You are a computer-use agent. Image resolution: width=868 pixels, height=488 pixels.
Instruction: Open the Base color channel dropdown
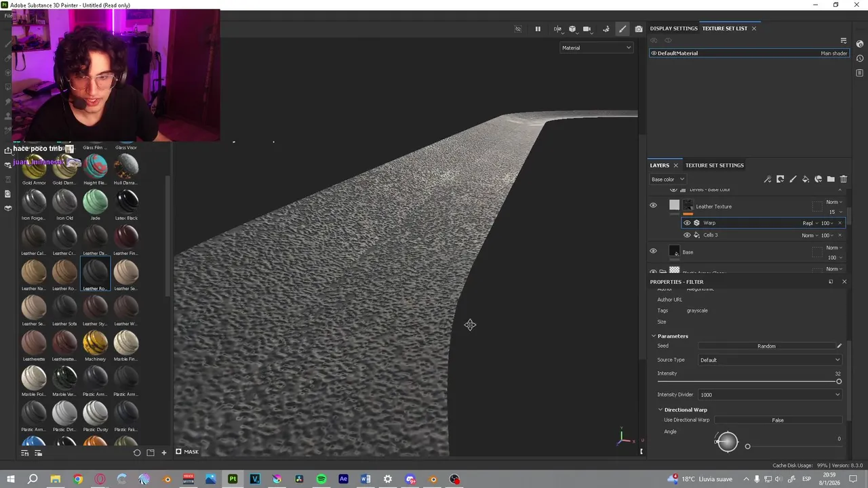click(x=668, y=179)
